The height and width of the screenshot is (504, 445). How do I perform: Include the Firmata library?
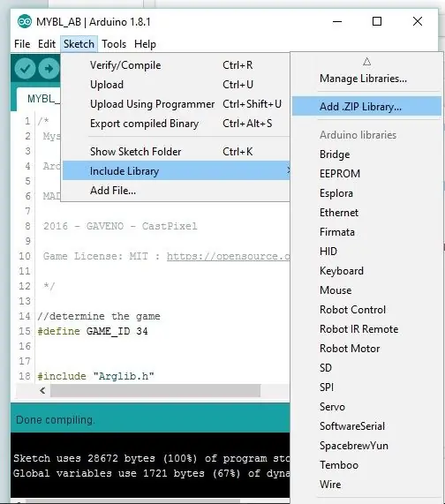tap(366, 232)
